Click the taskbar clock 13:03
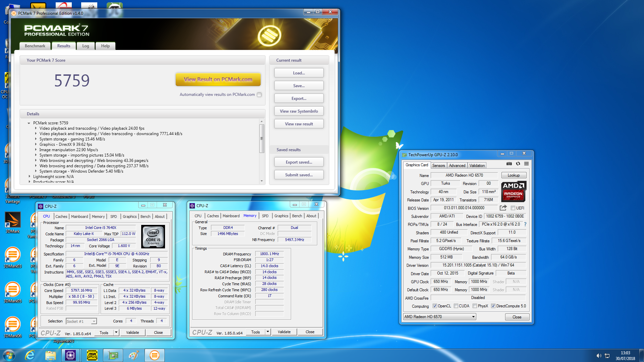This screenshot has width=644, height=362. coord(625,353)
